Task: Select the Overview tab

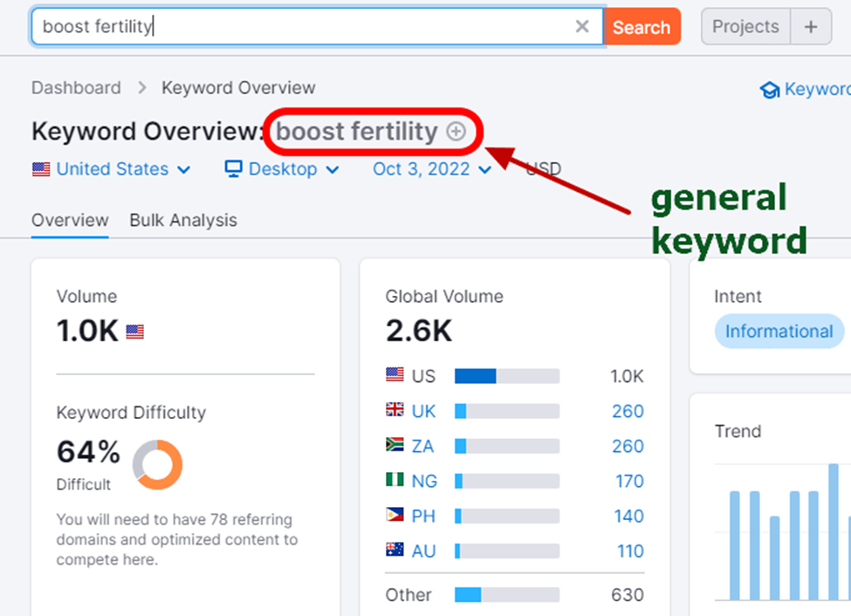Action: click(70, 221)
